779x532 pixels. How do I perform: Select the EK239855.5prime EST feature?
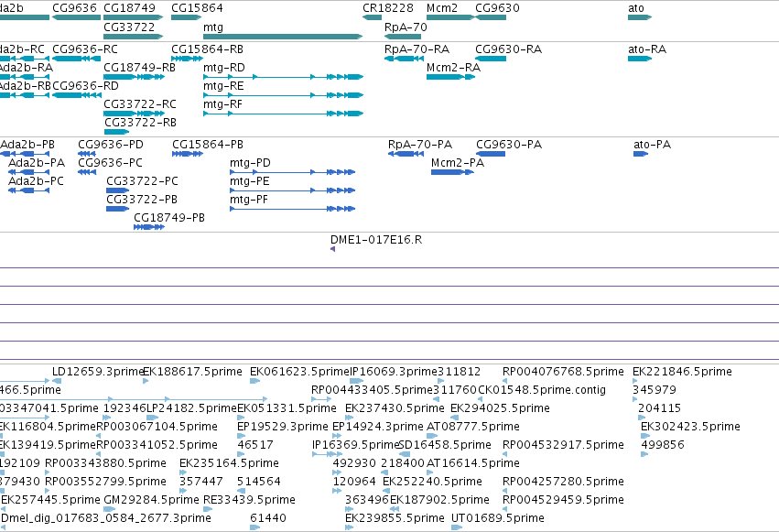point(350,527)
